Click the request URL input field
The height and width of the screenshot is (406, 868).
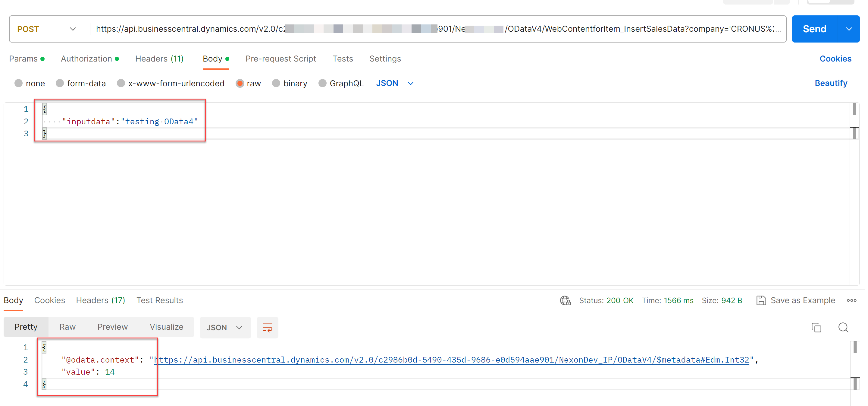point(437,29)
